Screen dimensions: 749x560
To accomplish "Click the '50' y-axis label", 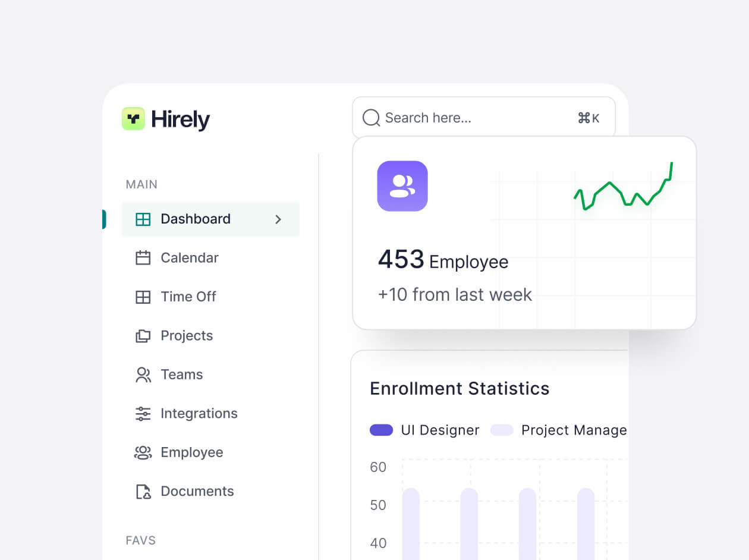I will tap(378, 505).
